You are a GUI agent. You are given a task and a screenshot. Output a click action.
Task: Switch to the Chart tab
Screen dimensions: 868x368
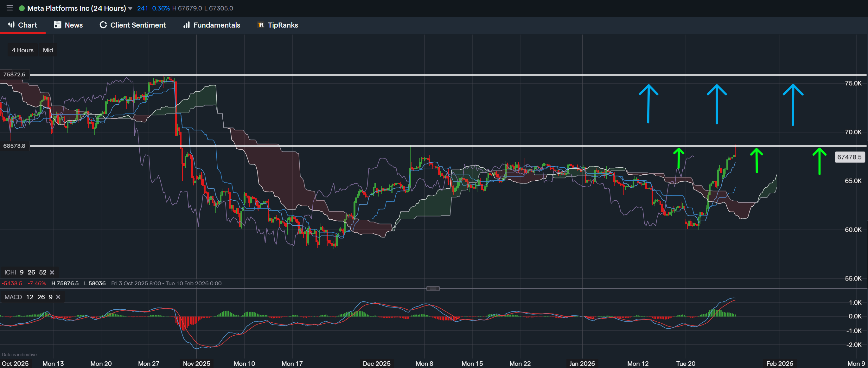(x=22, y=25)
